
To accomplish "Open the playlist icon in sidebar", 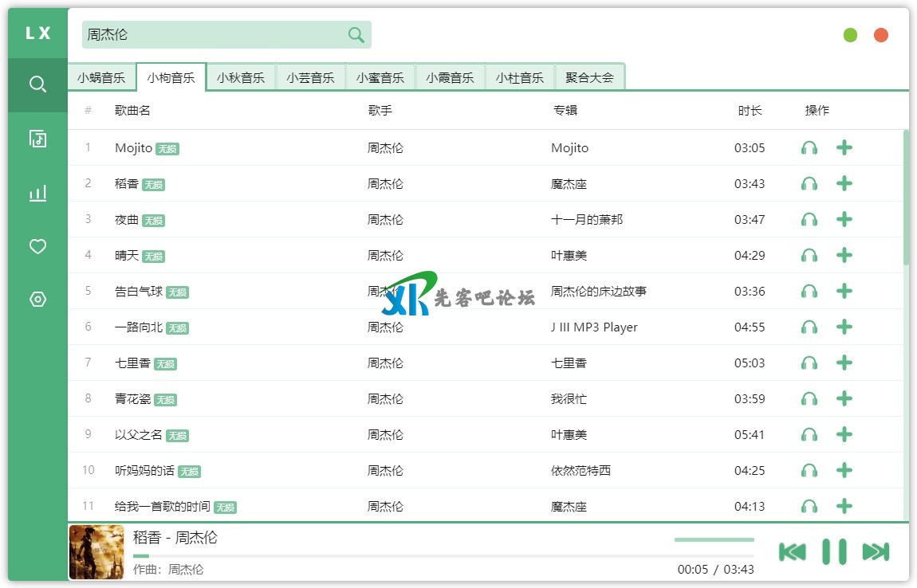I will click(x=37, y=139).
